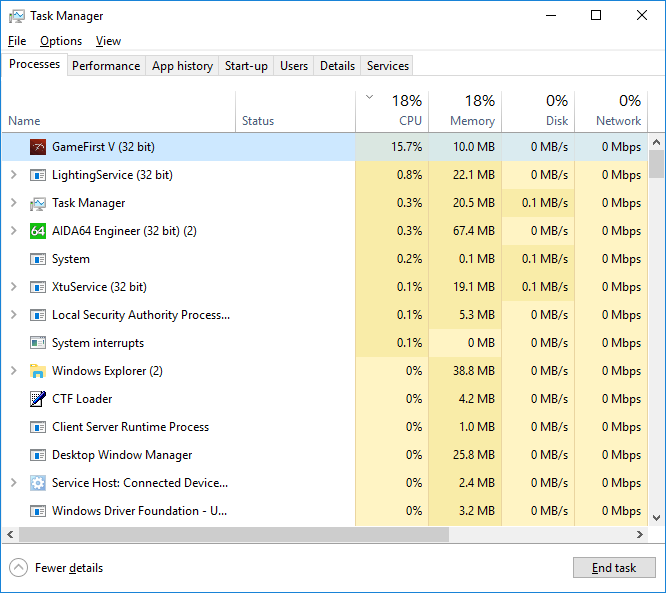Click the CTF Loader pen icon
This screenshot has height=593, width=666.
coord(38,399)
